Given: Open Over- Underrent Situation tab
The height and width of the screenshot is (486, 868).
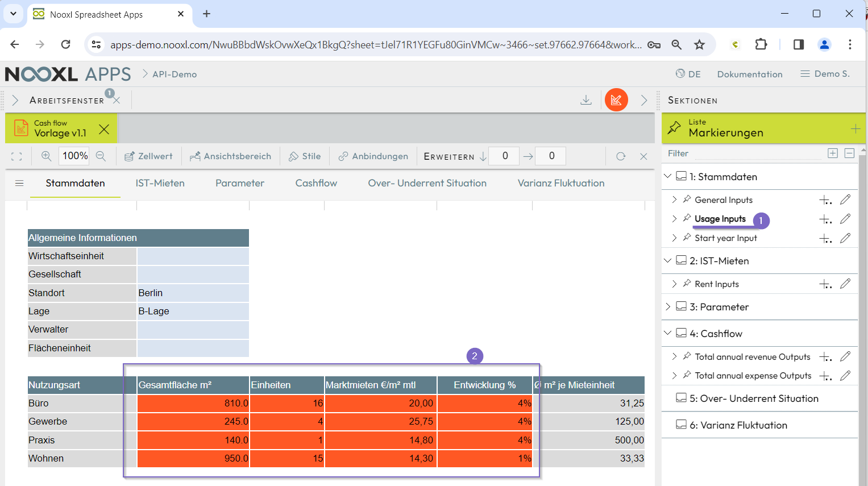Looking at the screenshot, I should [x=427, y=183].
